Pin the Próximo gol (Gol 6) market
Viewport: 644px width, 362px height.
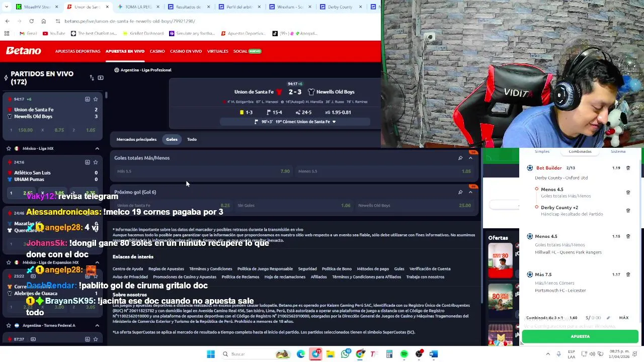click(460, 192)
